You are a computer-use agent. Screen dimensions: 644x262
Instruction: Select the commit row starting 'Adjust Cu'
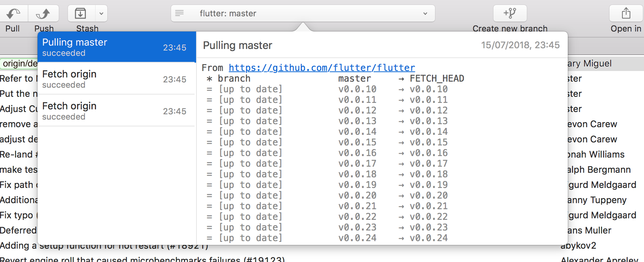pos(19,109)
